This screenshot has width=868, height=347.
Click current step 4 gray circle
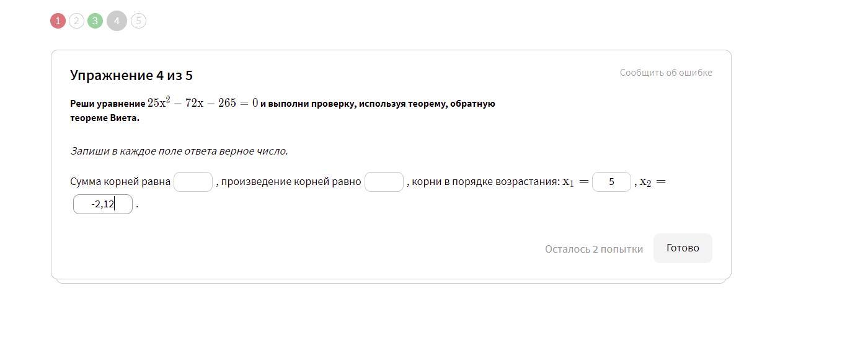(117, 21)
